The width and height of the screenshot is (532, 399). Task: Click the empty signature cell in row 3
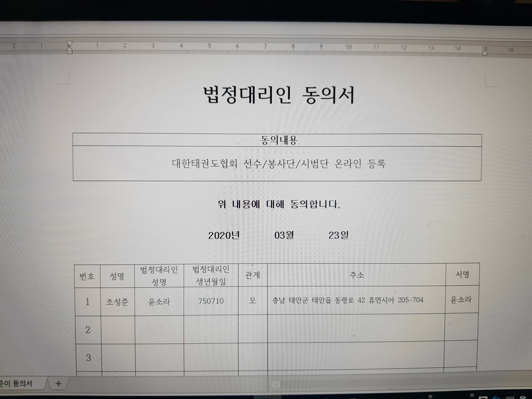(460, 353)
